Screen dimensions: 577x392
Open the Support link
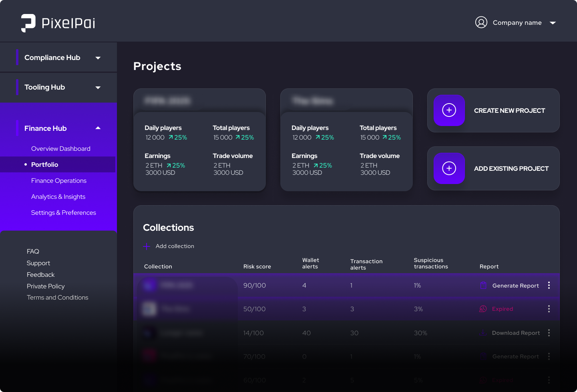[x=38, y=263]
